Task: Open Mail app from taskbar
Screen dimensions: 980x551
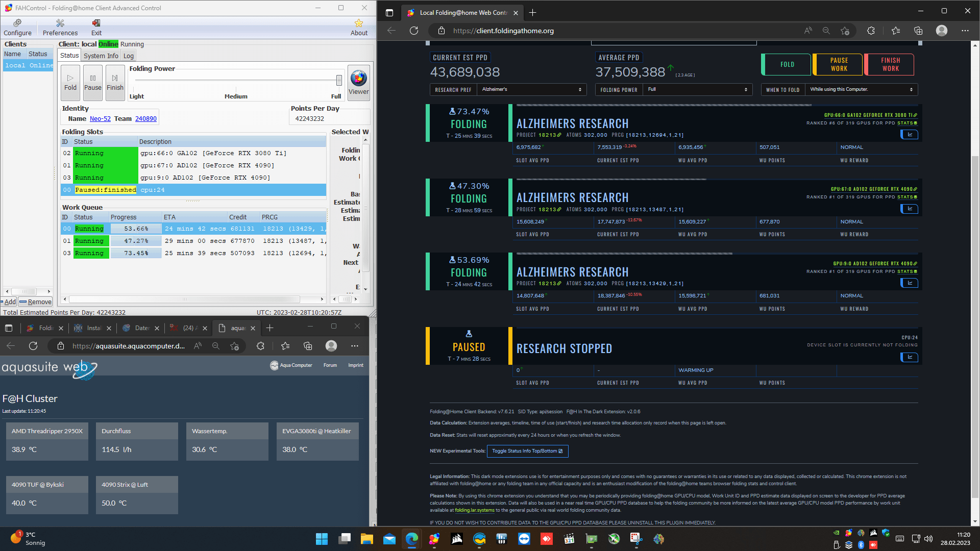Action: tap(389, 539)
